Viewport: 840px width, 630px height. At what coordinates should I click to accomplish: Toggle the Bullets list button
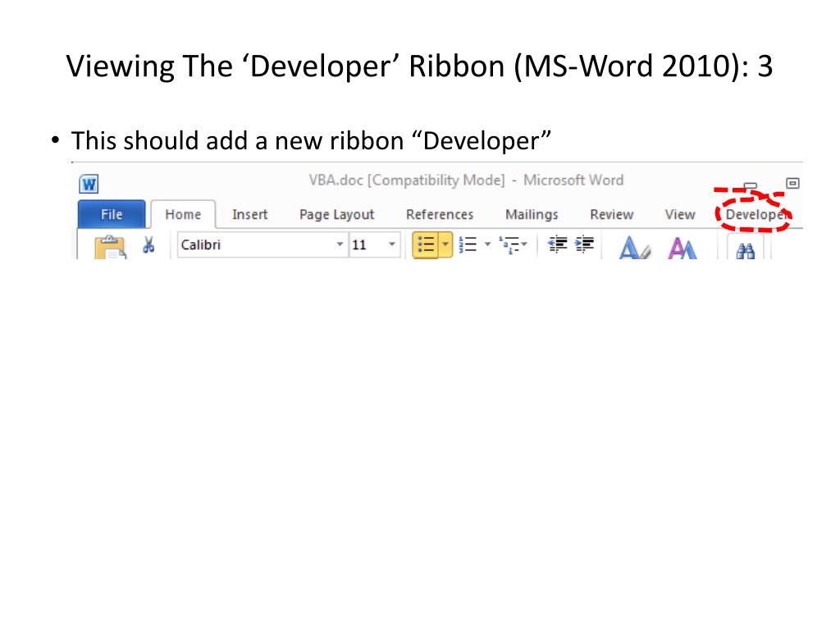point(426,244)
